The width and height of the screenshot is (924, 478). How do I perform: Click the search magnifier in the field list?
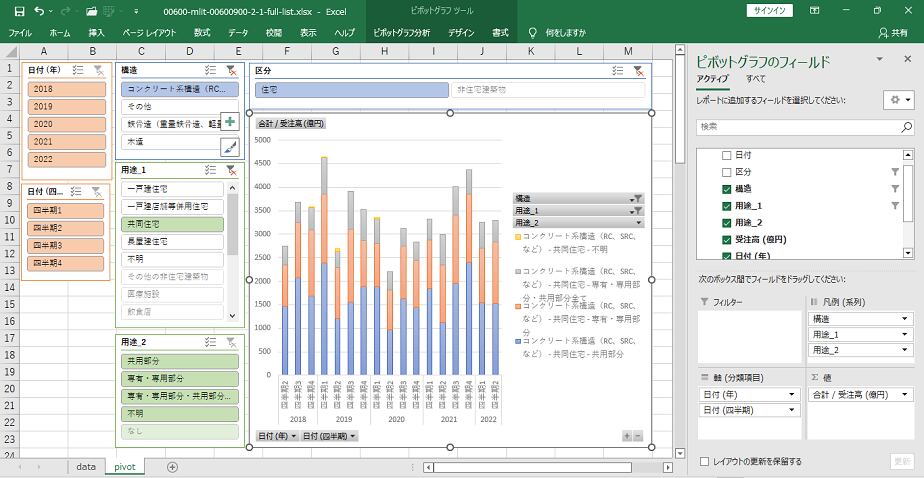(x=906, y=127)
